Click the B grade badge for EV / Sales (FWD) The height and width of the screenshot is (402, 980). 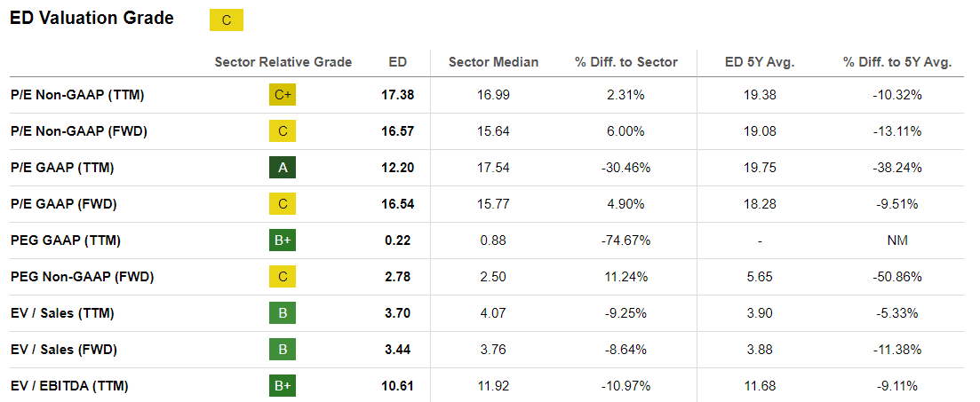point(283,350)
